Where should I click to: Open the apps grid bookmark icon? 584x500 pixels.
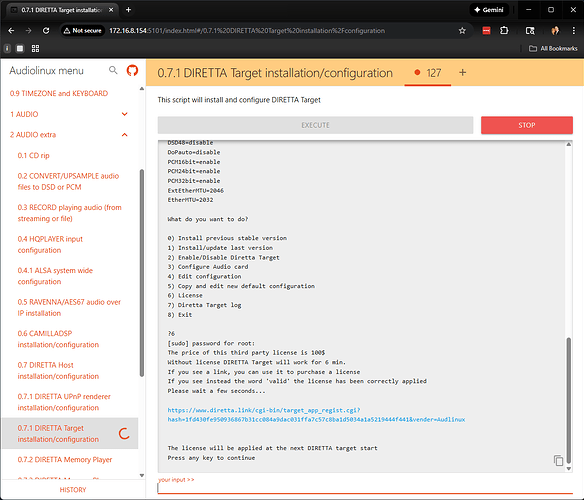(35, 48)
